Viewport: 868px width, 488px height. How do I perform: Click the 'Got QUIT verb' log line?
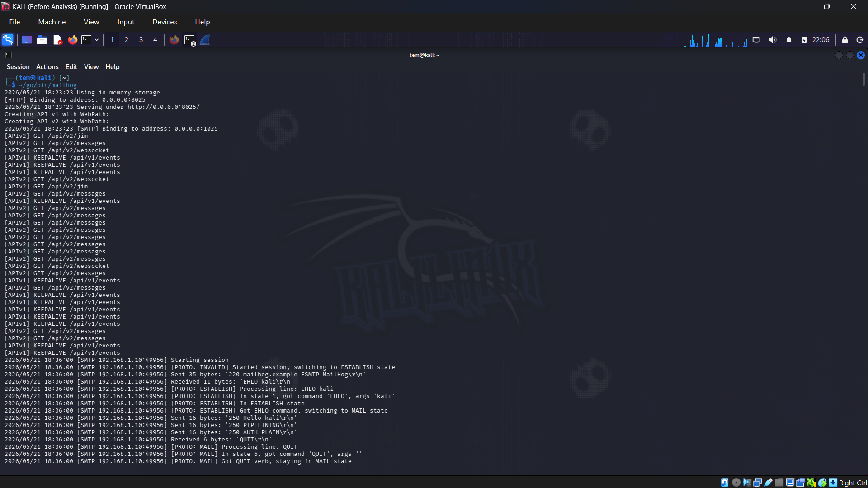pyautogui.click(x=178, y=461)
